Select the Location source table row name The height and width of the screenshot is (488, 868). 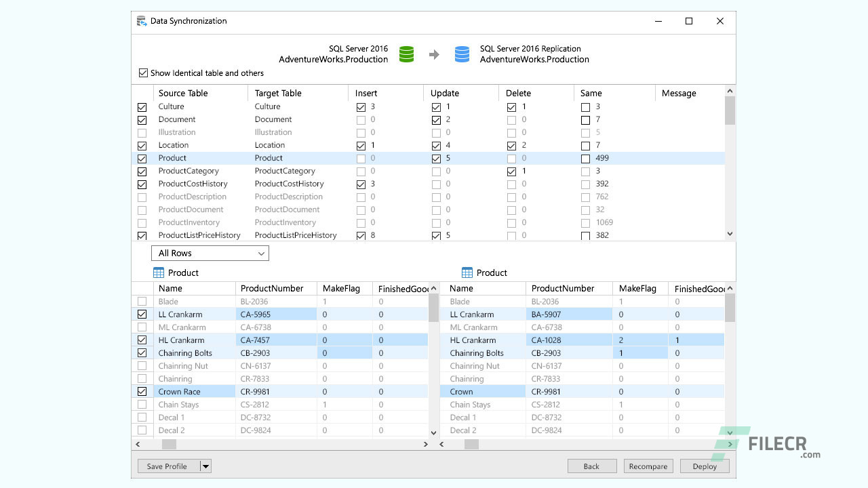(174, 145)
